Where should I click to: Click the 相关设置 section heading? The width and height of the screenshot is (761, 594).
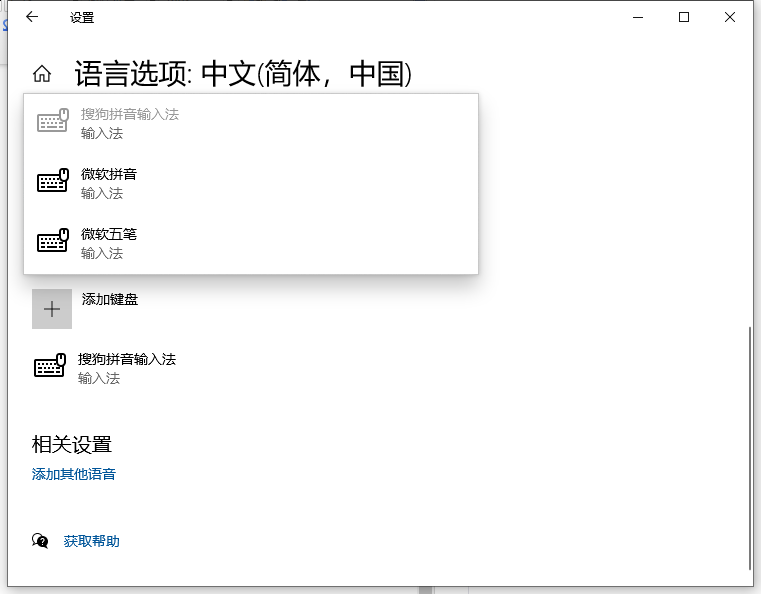pyautogui.click(x=72, y=445)
